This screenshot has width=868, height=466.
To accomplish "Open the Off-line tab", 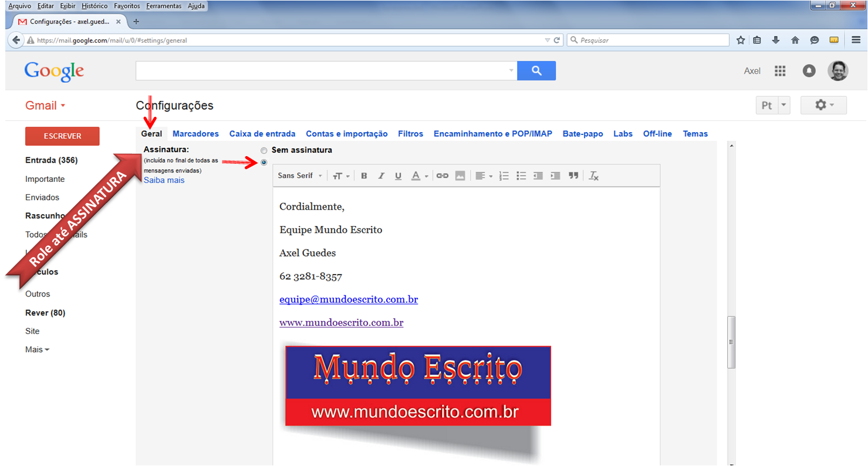I will coord(657,134).
